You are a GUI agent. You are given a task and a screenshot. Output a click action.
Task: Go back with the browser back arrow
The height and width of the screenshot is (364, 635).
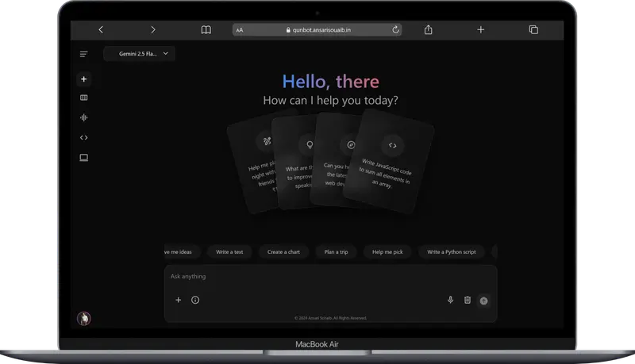[x=101, y=29]
